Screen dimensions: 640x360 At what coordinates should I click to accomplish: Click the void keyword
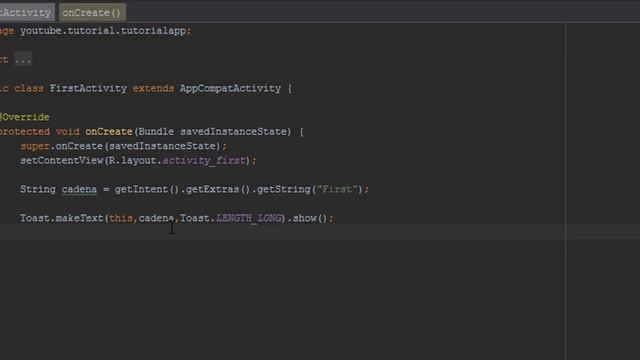(x=67, y=132)
